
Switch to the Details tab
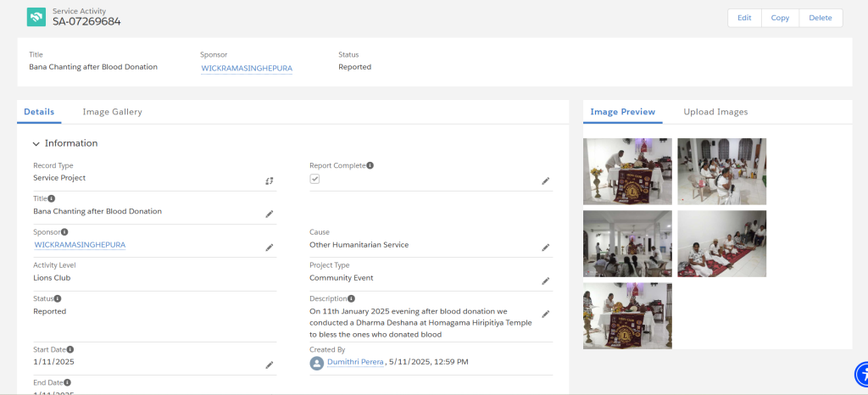point(39,112)
